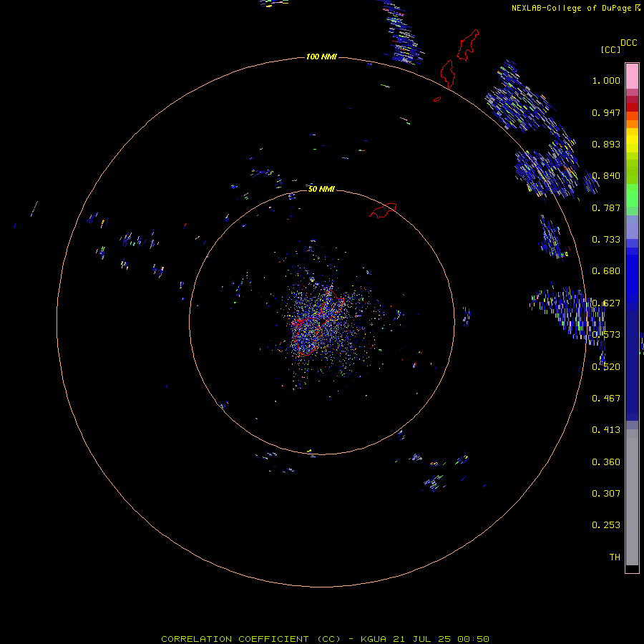Click the TH threshold label
This screenshot has width=644, height=644.
click(x=615, y=557)
